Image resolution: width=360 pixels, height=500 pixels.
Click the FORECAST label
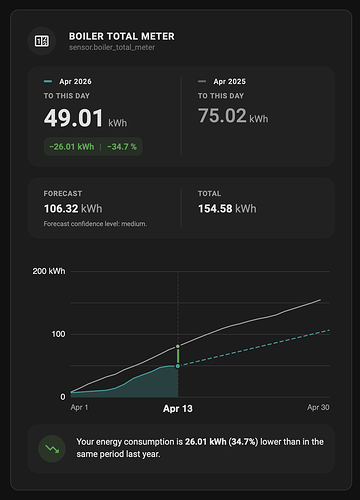[63, 194]
